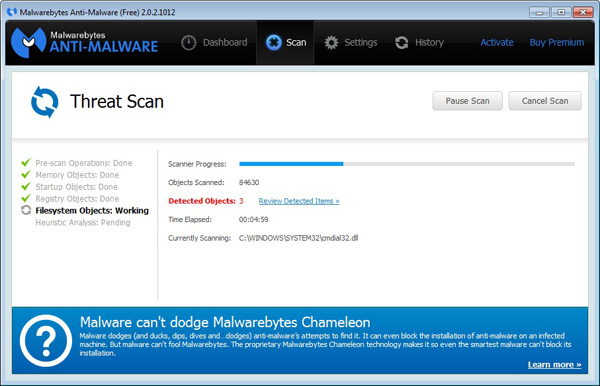Select 'Filesystem Objects: Working' step
600x386 pixels.
click(x=92, y=210)
